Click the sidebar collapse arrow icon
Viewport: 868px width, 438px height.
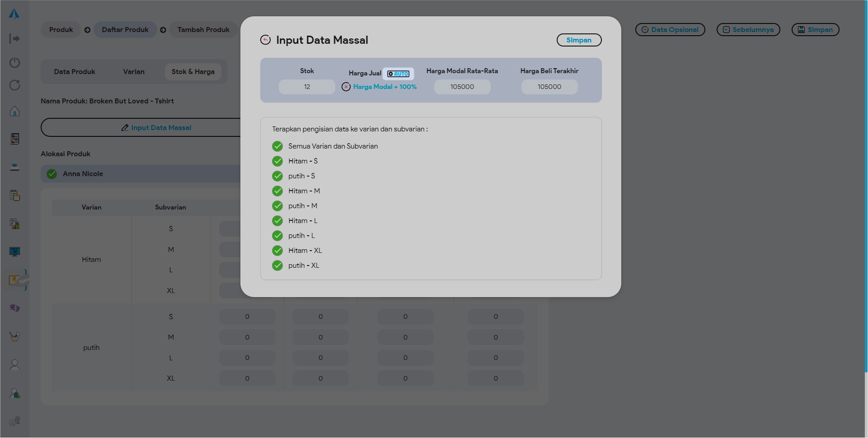14,39
